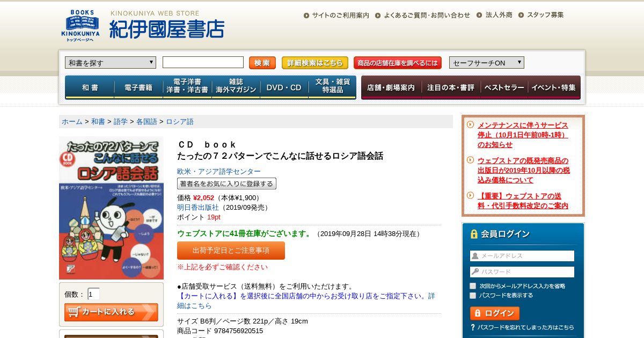Click the パスワード login field

coord(522,272)
